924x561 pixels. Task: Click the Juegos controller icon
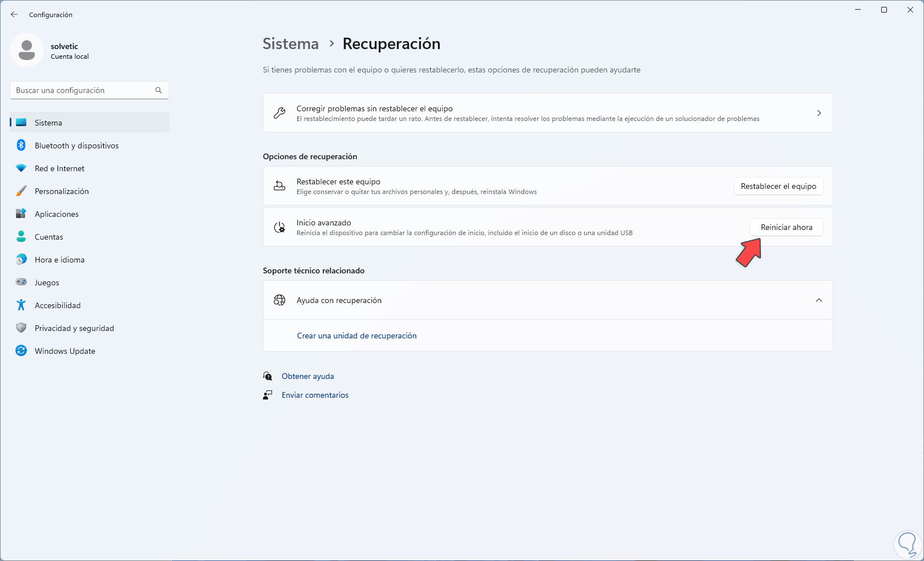pyautogui.click(x=21, y=282)
